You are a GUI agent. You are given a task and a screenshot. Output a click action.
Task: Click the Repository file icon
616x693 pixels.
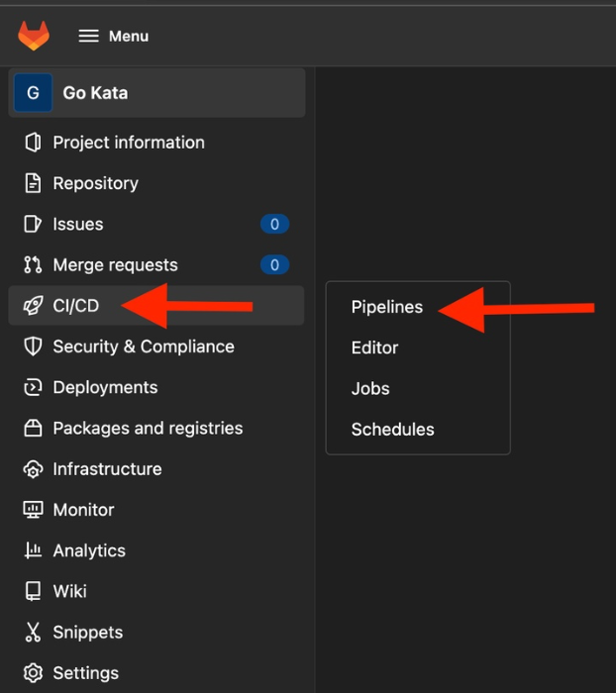(x=33, y=183)
